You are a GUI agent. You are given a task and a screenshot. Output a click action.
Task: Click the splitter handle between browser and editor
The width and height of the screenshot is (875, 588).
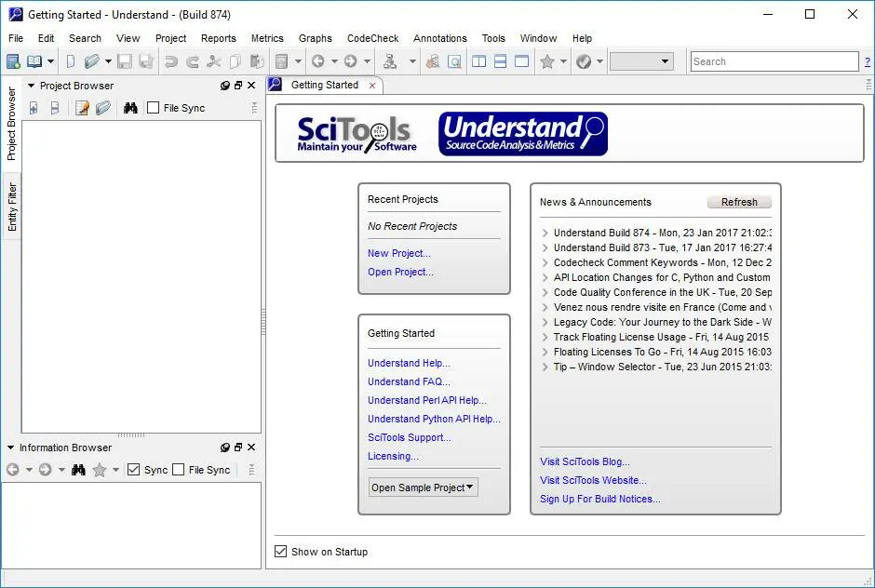click(263, 322)
